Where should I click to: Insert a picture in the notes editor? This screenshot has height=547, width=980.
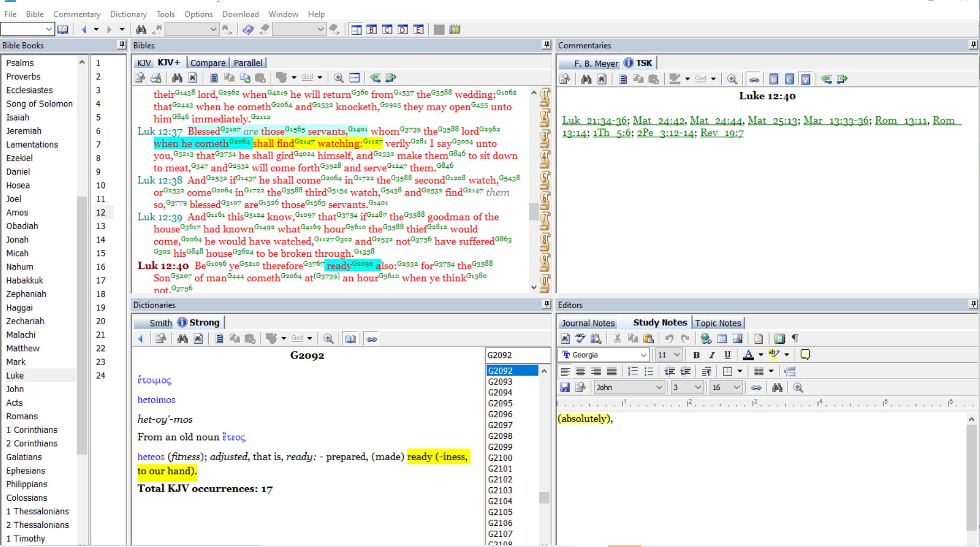coord(738,338)
